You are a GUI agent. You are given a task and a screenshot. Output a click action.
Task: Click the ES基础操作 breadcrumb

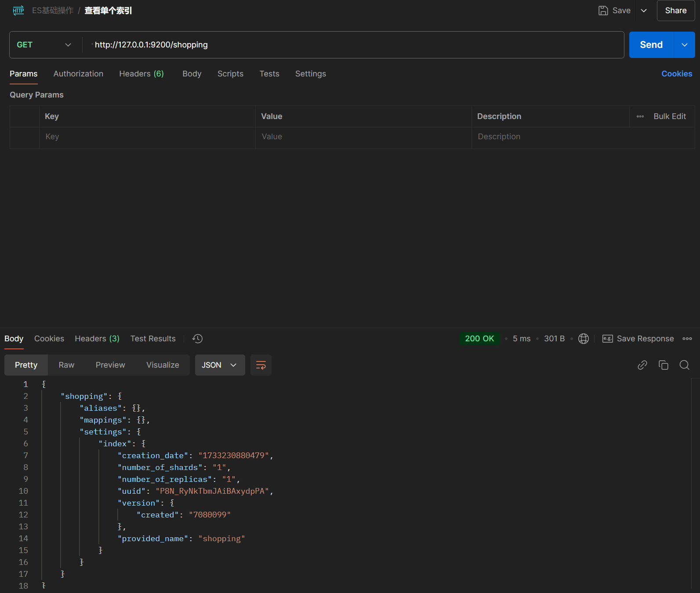click(53, 11)
